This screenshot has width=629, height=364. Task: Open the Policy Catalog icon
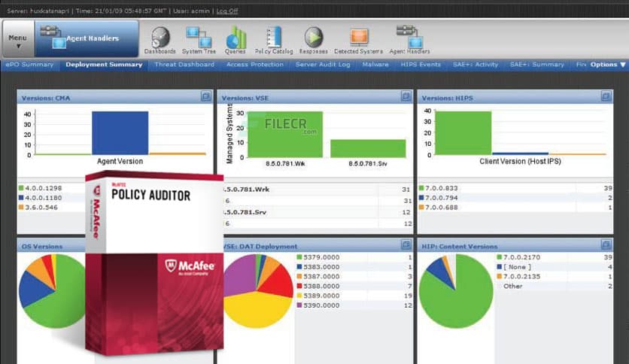click(x=274, y=40)
